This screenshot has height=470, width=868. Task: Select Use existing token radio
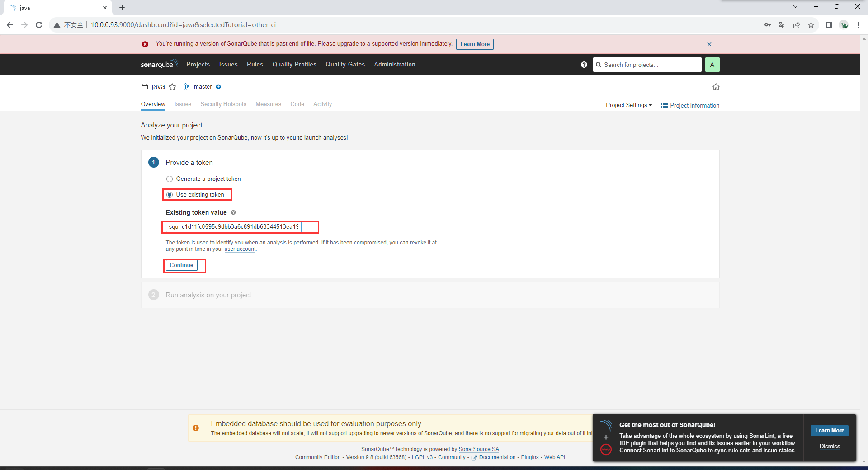[170, 195]
